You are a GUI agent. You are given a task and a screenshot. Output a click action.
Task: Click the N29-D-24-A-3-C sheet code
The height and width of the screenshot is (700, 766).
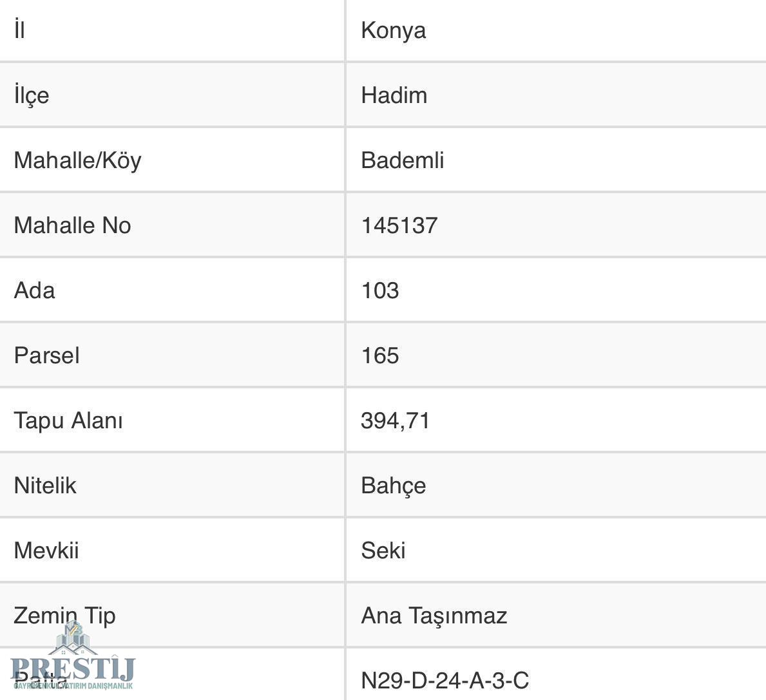coord(445,681)
